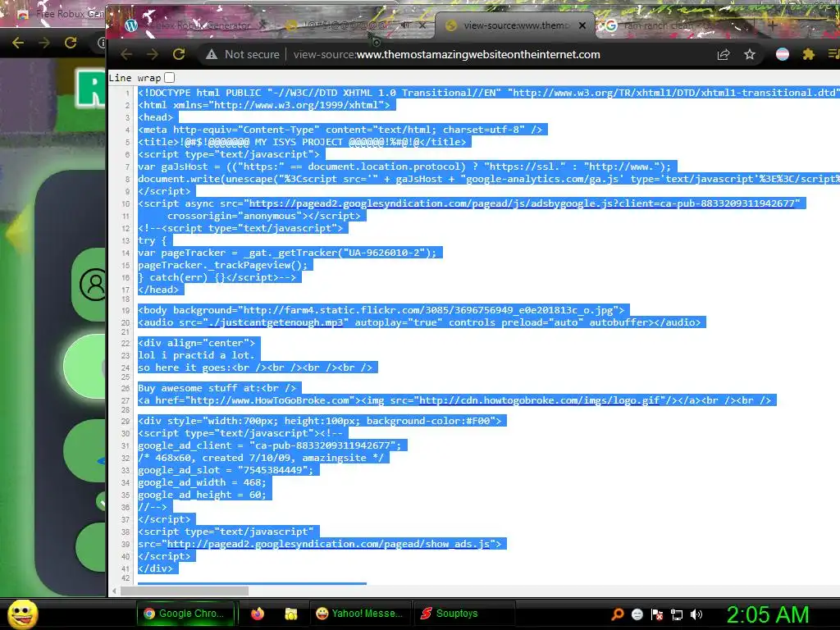Go back in front Chrome window

pos(126,54)
